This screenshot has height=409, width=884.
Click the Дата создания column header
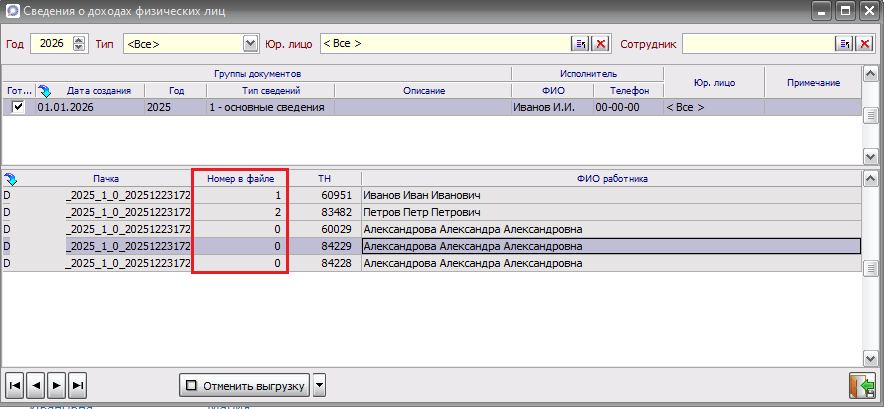tap(98, 91)
